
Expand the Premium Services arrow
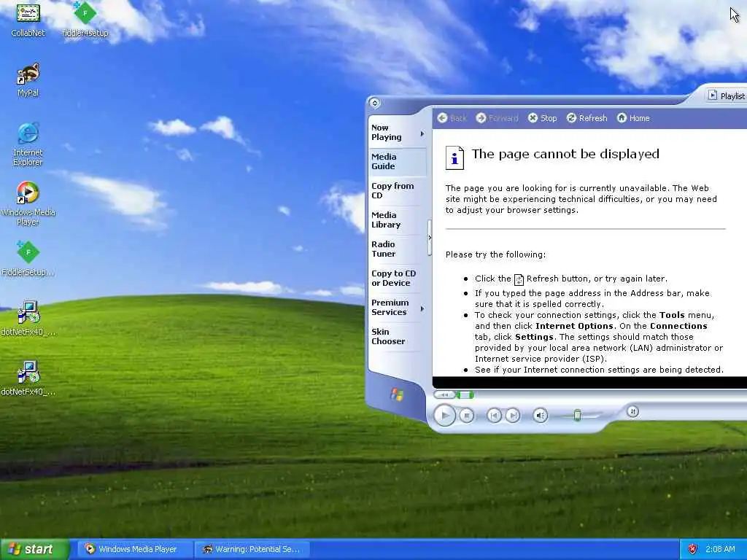coord(422,309)
